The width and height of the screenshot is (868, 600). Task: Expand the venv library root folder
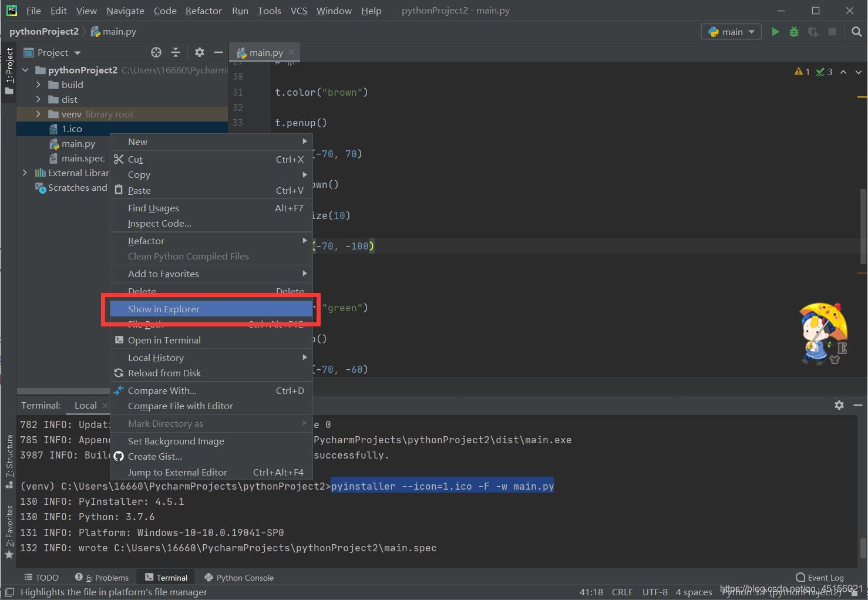tap(38, 114)
